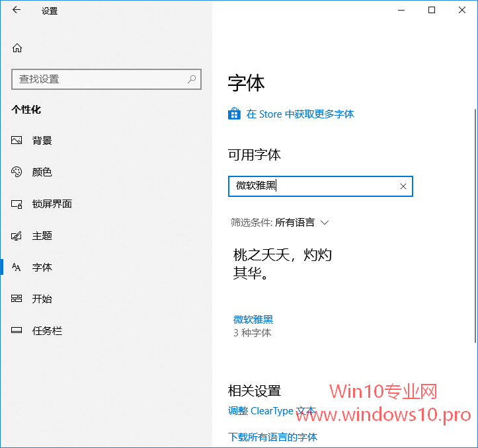
Task: Clear the font search with the X icon
Action: (x=403, y=186)
